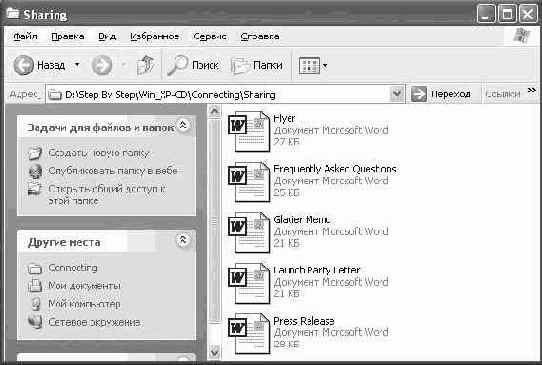Click the task pane scrollbar up arrow
The height and width of the screenshot is (365, 542).
(x=214, y=111)
